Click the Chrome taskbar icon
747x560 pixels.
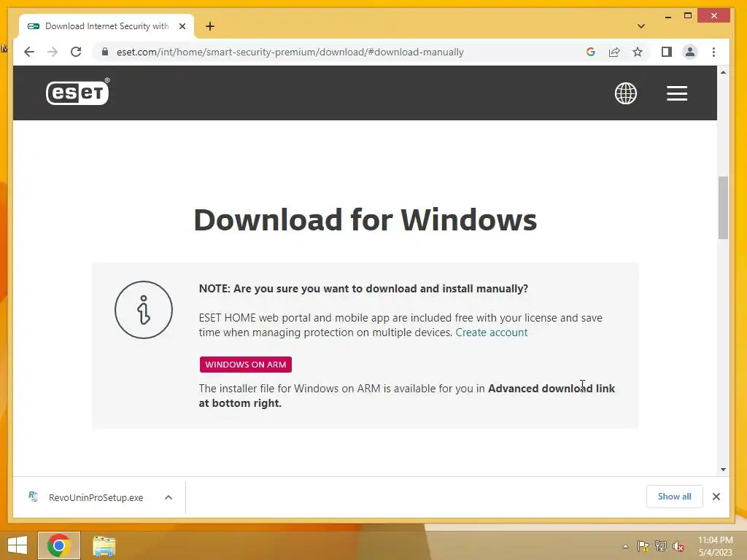pyautogui.click(x=59, y=545)
